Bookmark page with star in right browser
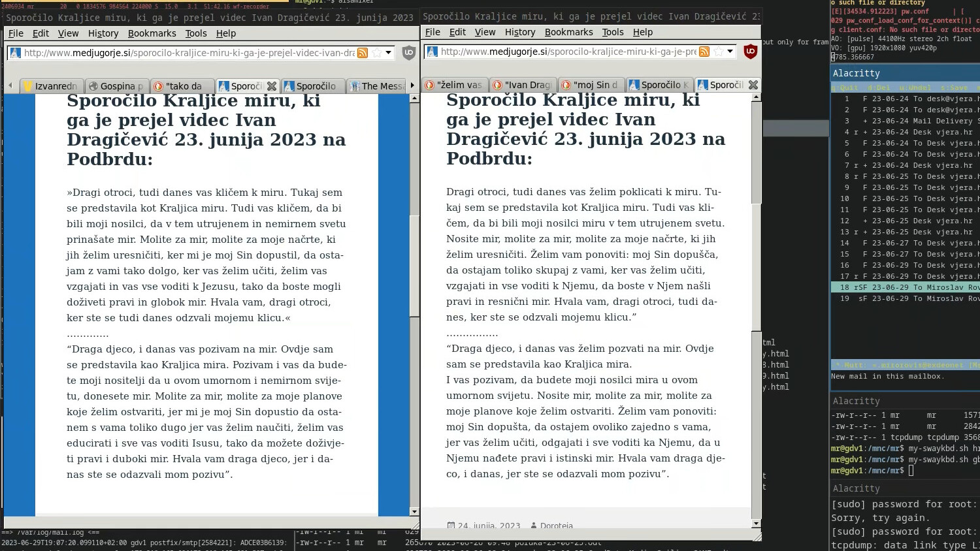This screenshot has width=980, height=551. pyautogui.click(x=719, y=52)
